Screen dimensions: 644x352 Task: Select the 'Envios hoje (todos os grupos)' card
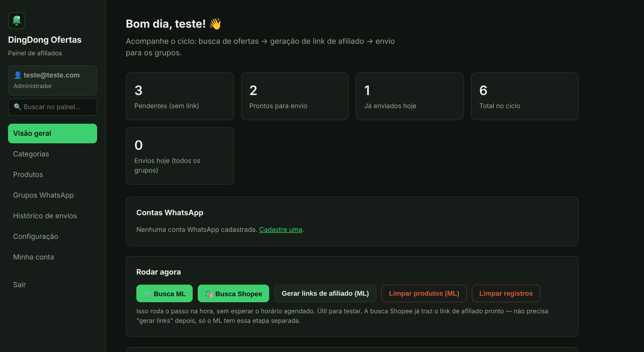tap(180, 156)
